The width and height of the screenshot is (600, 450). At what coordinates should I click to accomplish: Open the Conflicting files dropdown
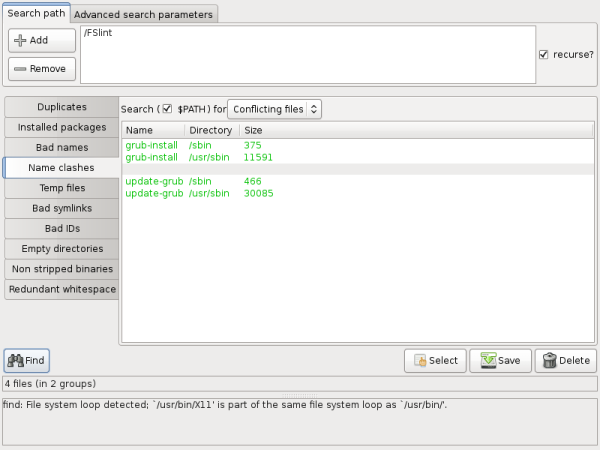[274, 108]
